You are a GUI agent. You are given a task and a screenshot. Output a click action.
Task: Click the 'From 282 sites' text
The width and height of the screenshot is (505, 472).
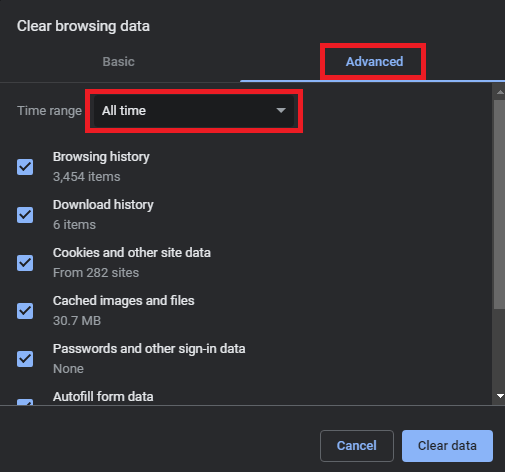pos(96,273)
